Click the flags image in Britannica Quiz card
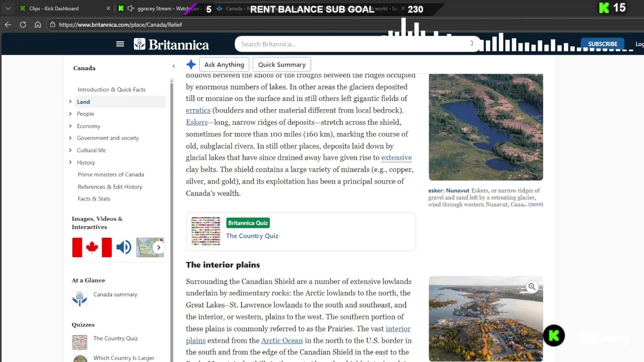 206,231
